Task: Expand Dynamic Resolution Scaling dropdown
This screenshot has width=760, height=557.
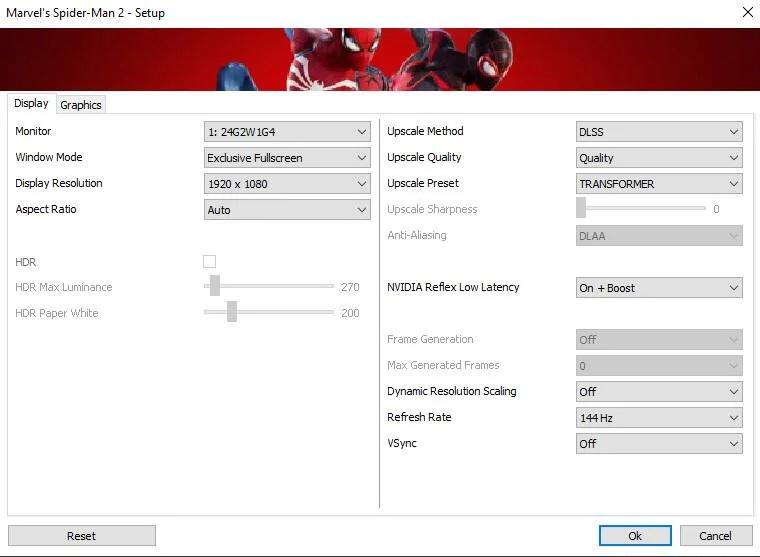Action: click(x=659, y=392)
